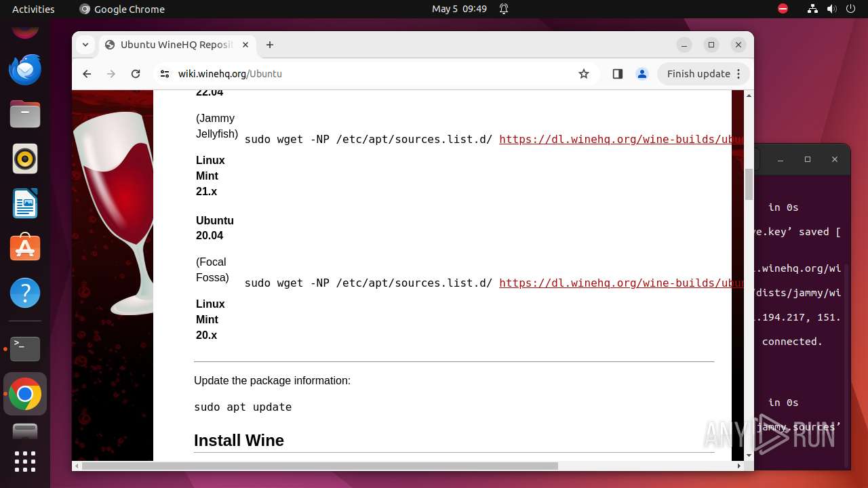Screen dimensions: 868x488
Task: Open the clock and calendar panel
Action: [x=459, y=9]
